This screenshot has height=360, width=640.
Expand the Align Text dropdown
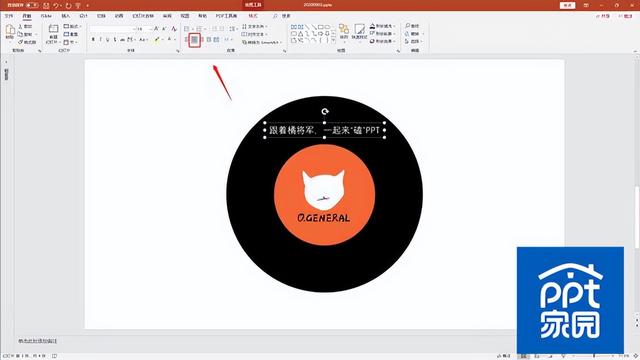point(255,34)
